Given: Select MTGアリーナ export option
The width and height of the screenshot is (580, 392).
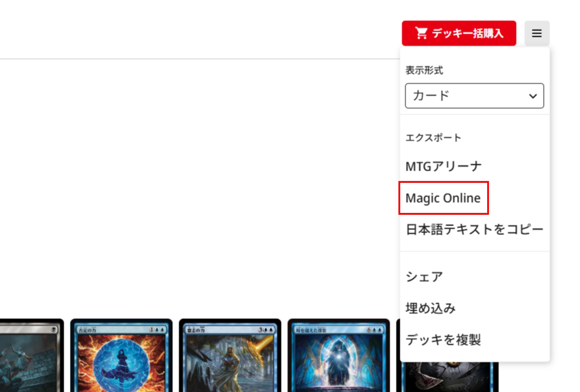Looking at the screenshot, I should 443,167.
